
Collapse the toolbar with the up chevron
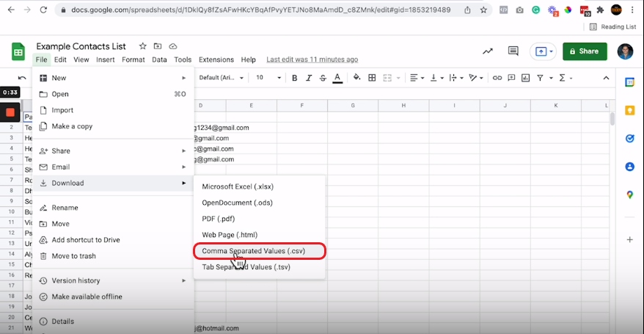606,78
